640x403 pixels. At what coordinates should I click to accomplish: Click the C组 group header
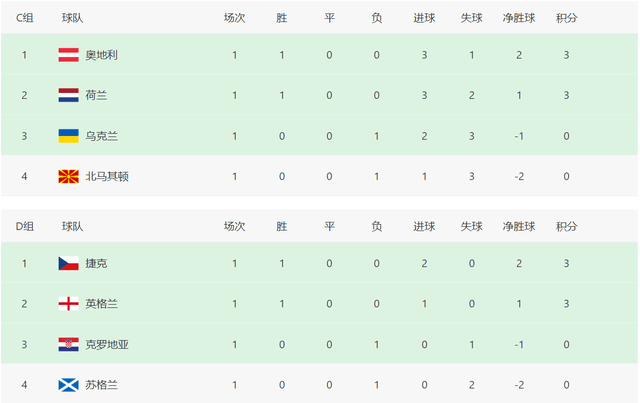pos(24,18)
